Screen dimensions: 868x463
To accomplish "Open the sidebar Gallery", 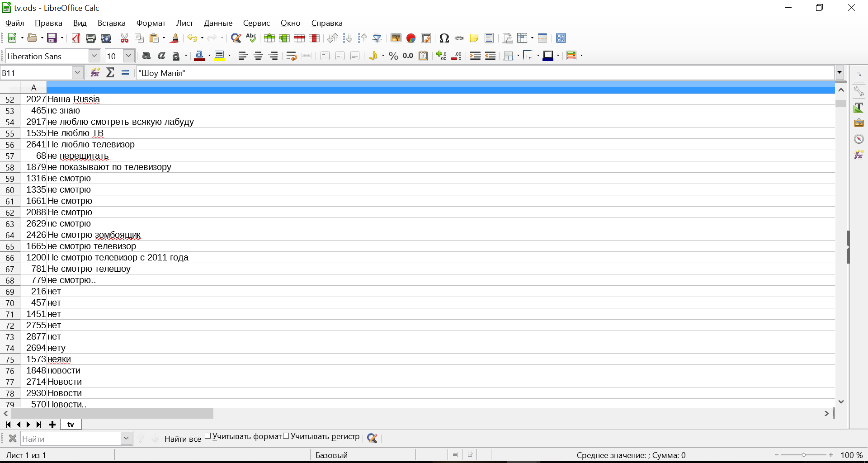I will (x=859, y=123).
